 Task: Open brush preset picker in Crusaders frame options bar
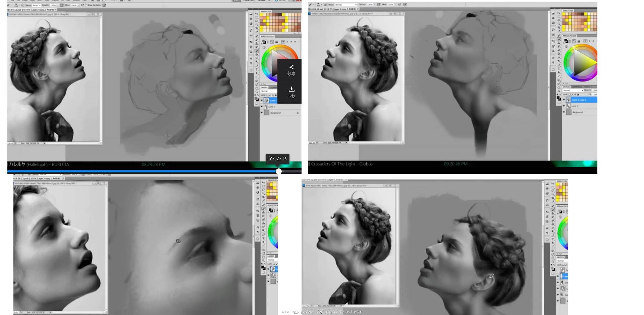(319, 5)
